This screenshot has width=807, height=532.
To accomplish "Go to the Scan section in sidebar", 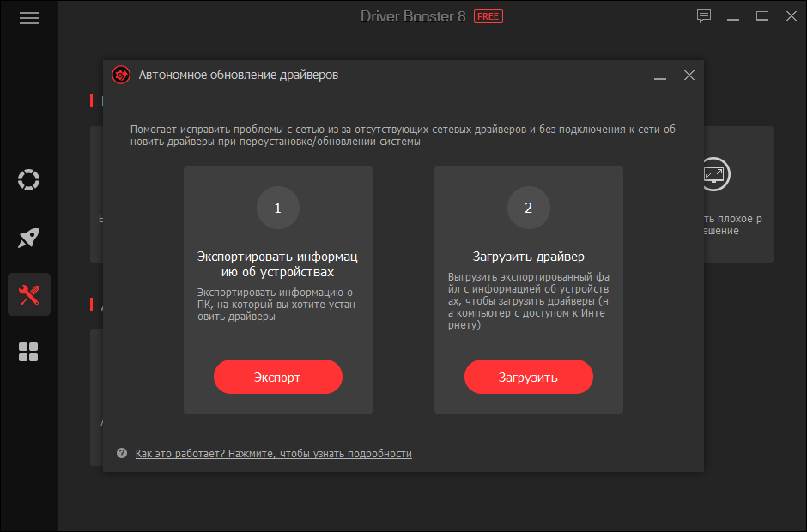I will pos(29,180).
